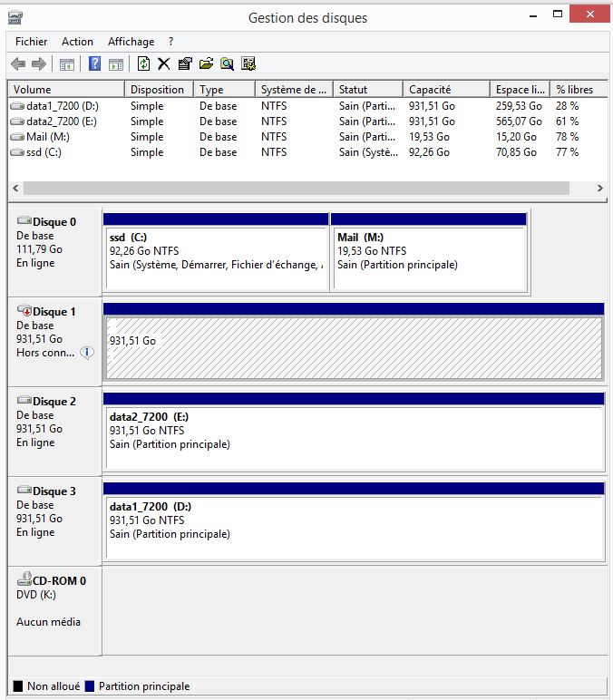Sort list by Volume column header
This screenshot has width=613, height=700.
65,90
